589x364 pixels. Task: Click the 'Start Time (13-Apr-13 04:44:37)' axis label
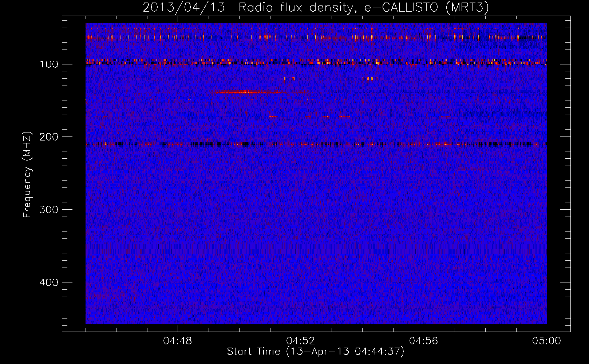pos(316,352)
